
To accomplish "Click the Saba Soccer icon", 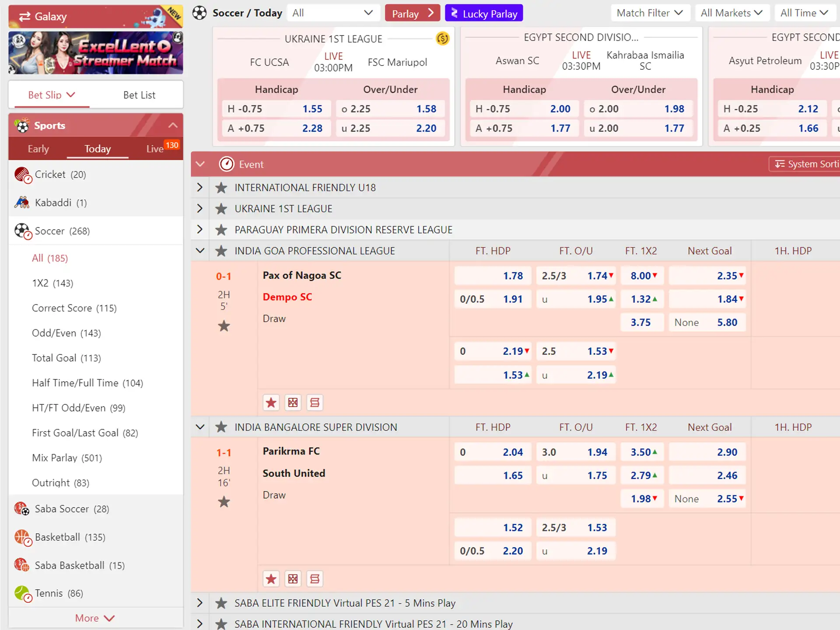I will [22, 509].
